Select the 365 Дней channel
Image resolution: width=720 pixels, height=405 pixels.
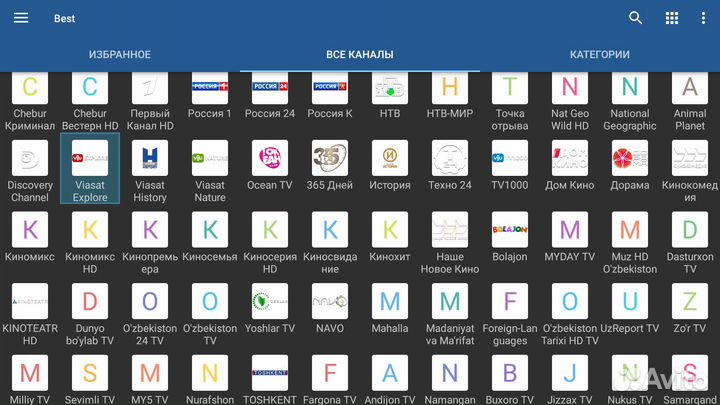[330, 160]
